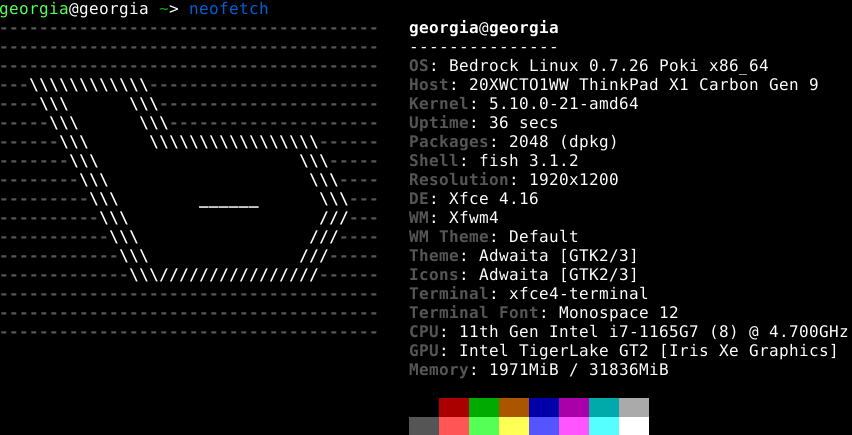The height and width of the screenshot is (435, 852).
Task: Click the neofetch command in the prompt
Action: point(228,9)
